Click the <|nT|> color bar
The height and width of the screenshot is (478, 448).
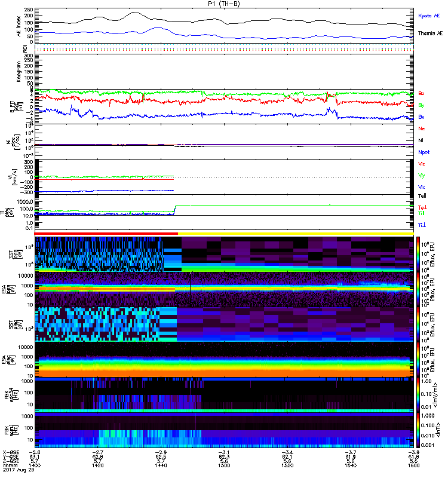click(418, 430)
